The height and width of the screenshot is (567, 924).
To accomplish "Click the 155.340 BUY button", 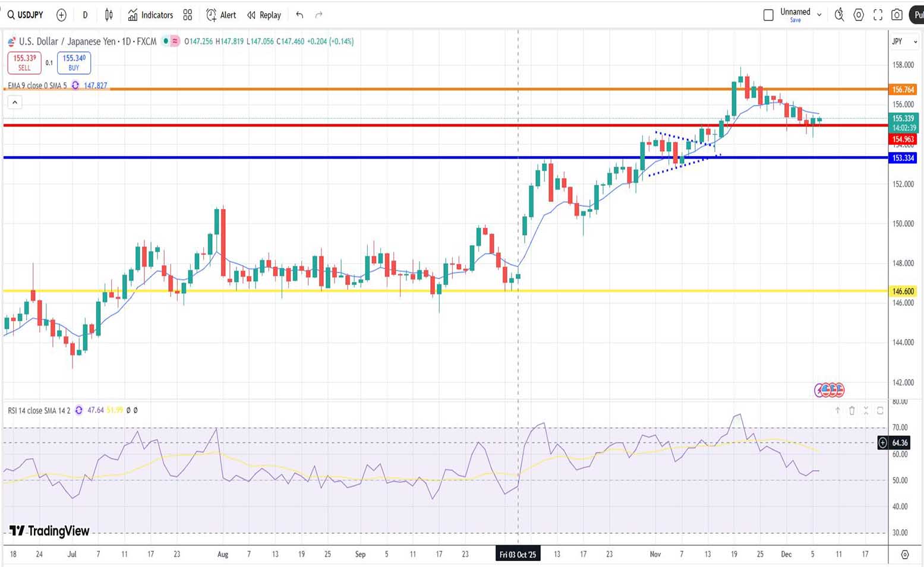I will coord(74,62).
